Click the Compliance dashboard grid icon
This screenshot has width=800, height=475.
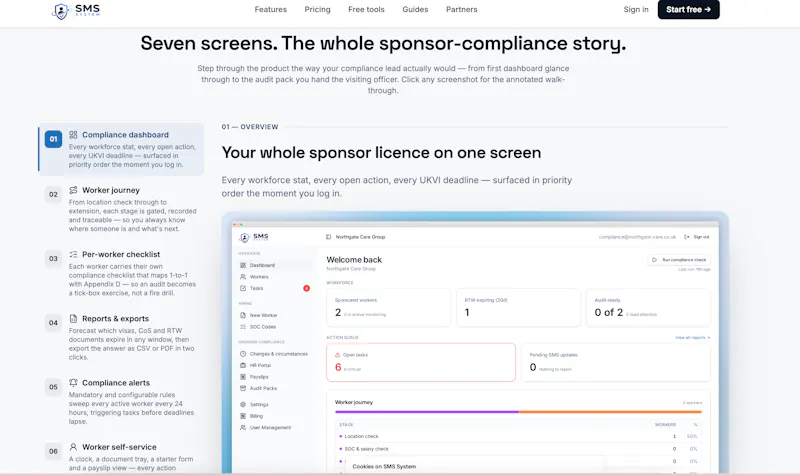[73, 135]
